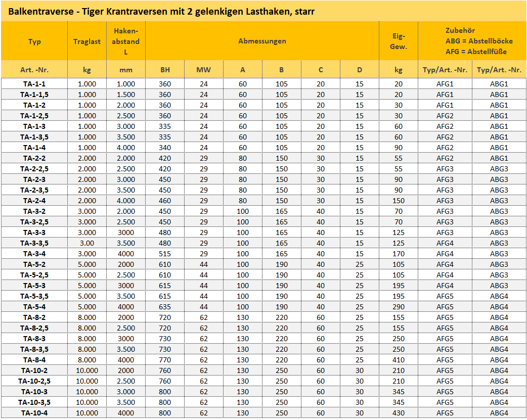Select the BH value '515' in TA-3-4 row
Screen dimensions: 527x420
[165, 254]
